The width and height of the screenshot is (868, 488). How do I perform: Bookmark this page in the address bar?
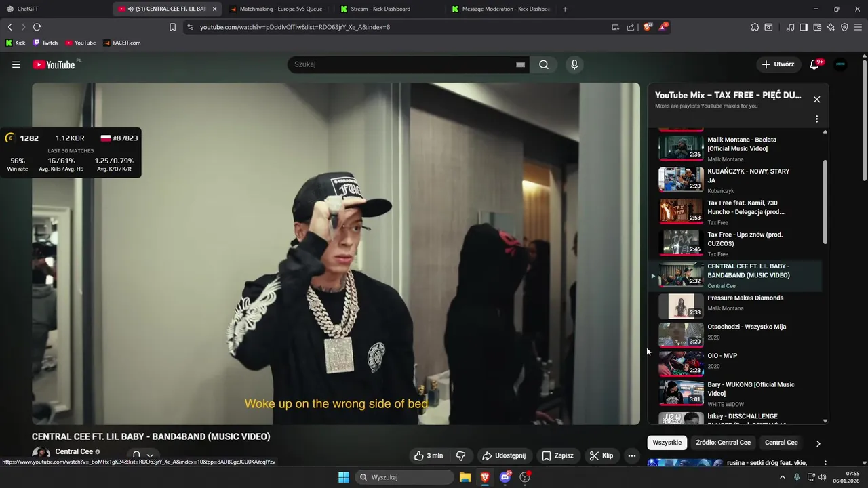click(172, 27)
